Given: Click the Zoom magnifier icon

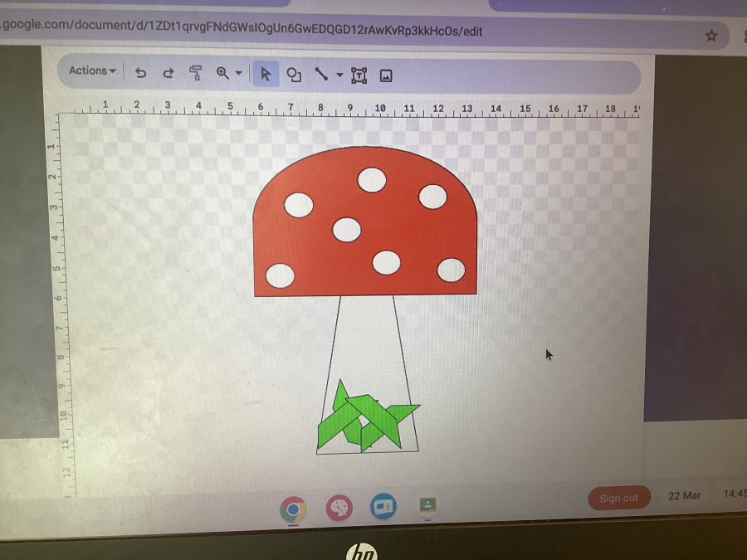Looking at the screenshot, I should tap(222, 74).
